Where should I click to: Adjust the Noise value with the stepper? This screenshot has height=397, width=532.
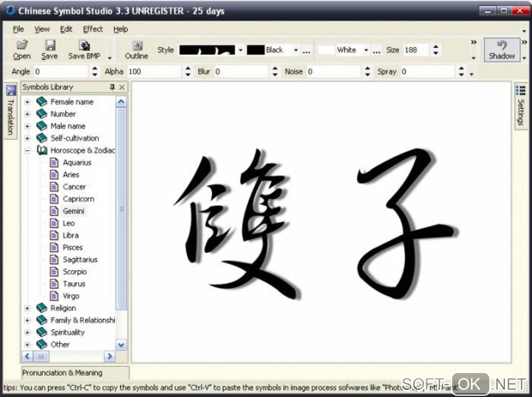(368, 71)
